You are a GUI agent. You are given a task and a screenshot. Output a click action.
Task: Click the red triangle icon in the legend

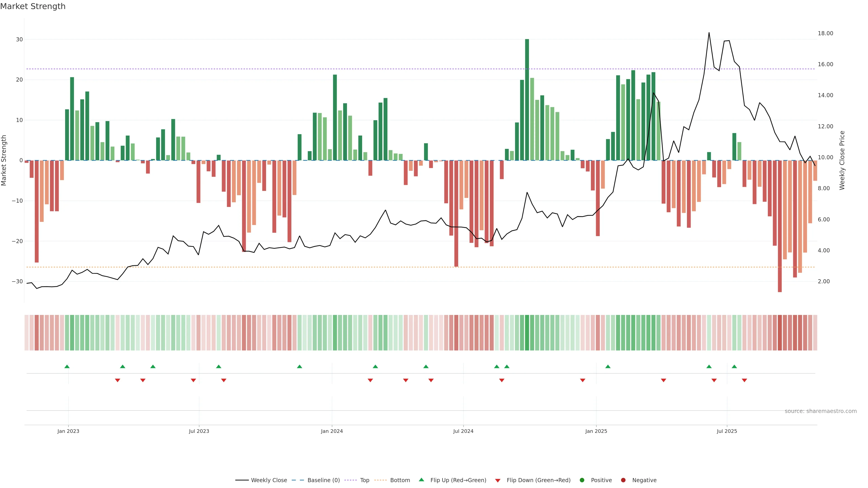(x=498, y=481)
